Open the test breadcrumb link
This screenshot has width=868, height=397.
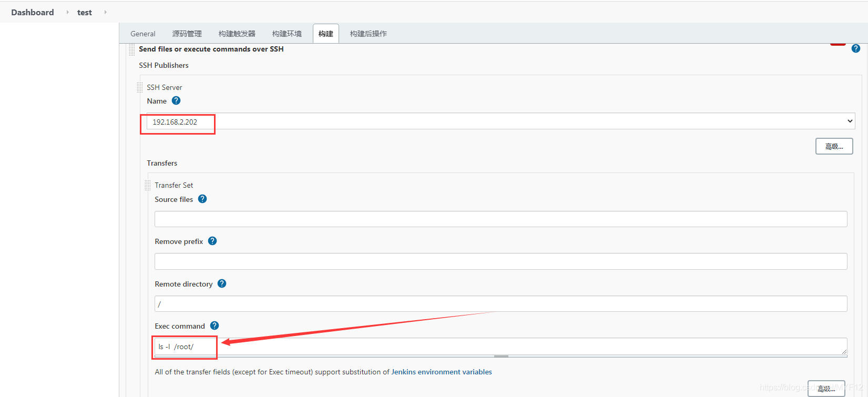tap(85, 12)
